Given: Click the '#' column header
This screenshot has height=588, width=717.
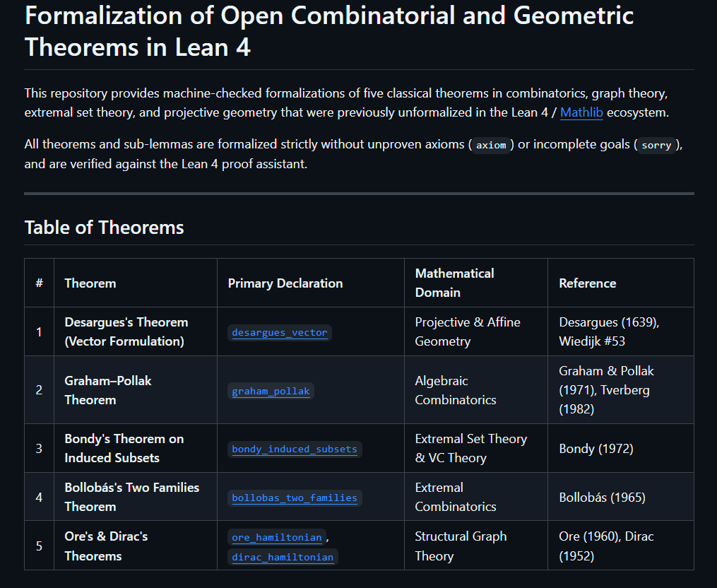Looking at the screenshot, I should tap(40, 283).
